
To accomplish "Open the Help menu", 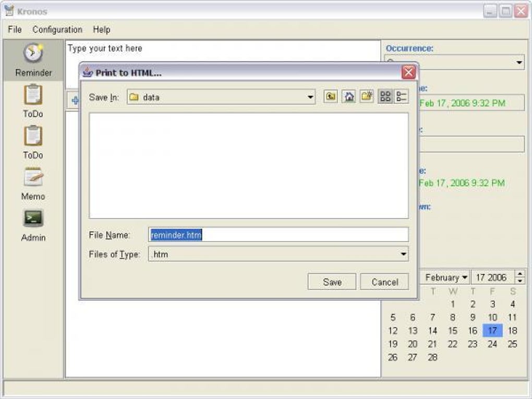I will [102, 30].
